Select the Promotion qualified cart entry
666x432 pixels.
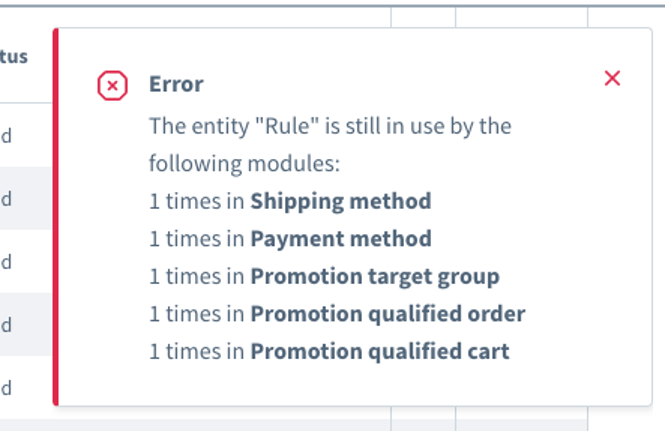(380, 351)
